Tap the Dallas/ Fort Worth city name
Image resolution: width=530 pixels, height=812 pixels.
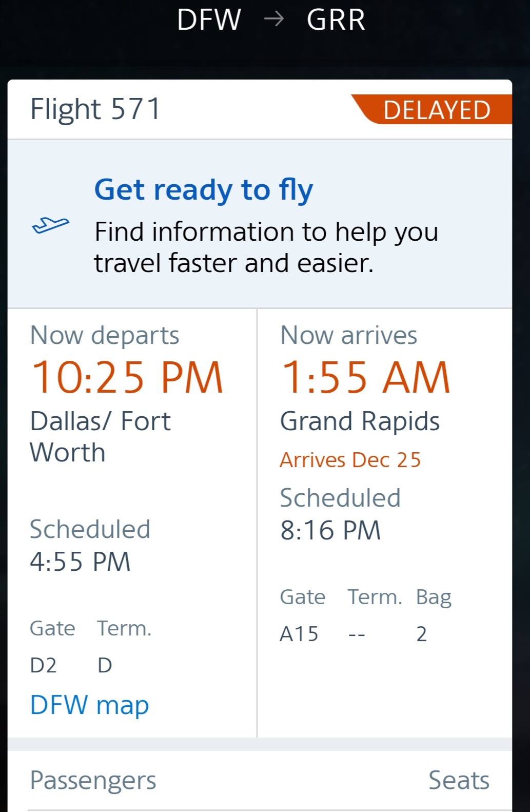(100, 436)
